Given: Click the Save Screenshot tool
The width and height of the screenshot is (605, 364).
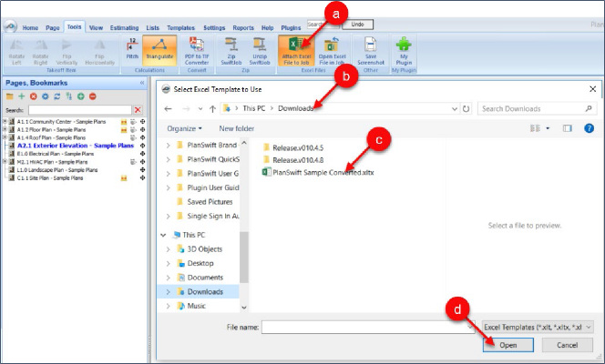Looking at the screenshot, I should pyautogui.click(x=371, y=50).
